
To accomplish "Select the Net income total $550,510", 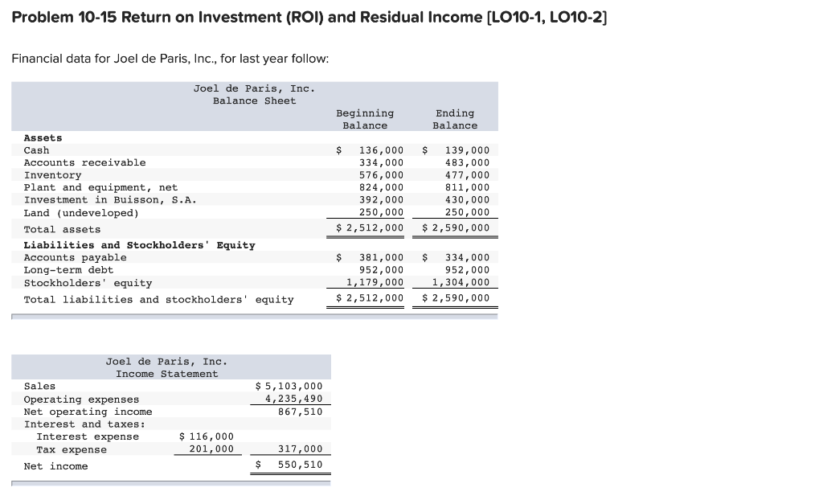I will point(298,464).
